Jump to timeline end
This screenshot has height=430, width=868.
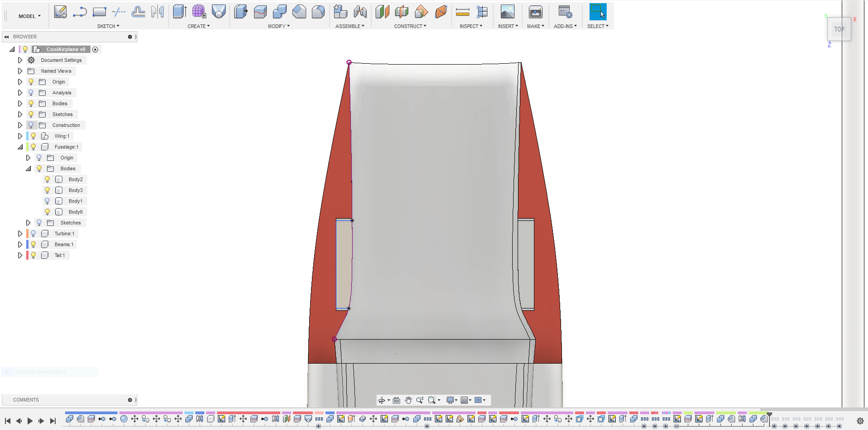pyautogui.click(x=53, y=421)
